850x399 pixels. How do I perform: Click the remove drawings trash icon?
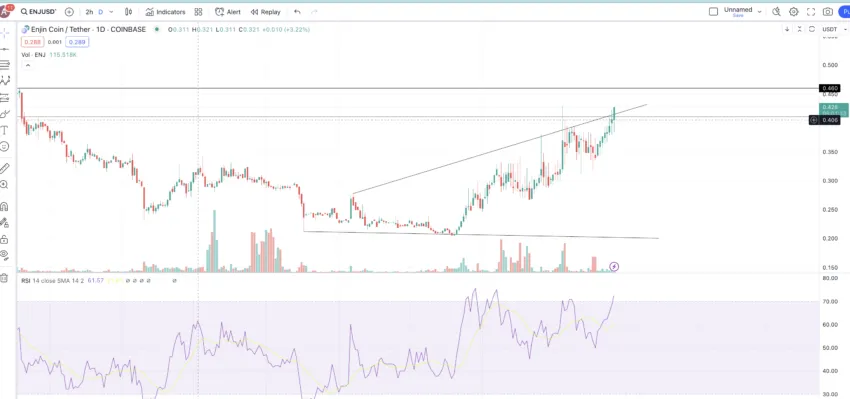tap(5, 278)
